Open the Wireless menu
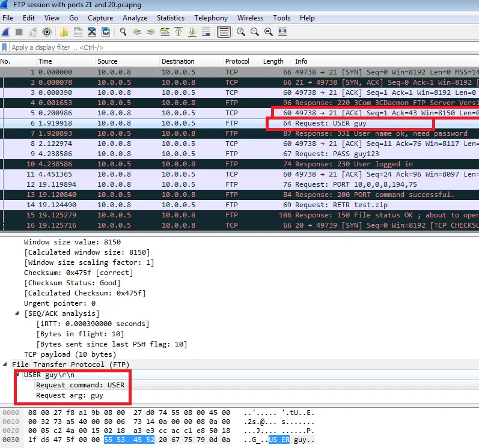Image resolution: width=479 pixels, height=448 pixels. tap(250, 18)
